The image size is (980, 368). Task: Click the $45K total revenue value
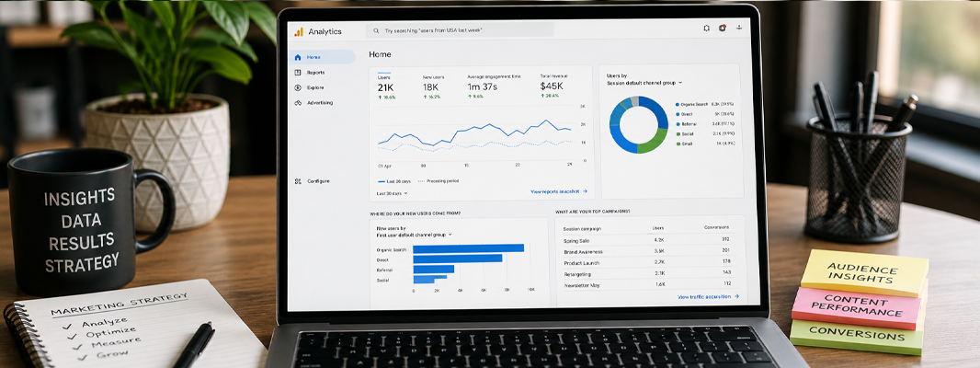pyautogui.click(x=552, y=87)
